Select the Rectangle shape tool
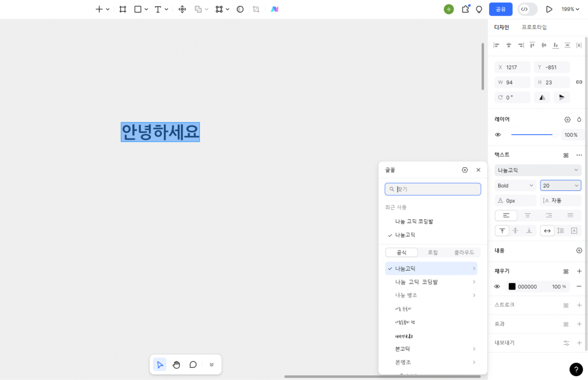 coord(137,9)
